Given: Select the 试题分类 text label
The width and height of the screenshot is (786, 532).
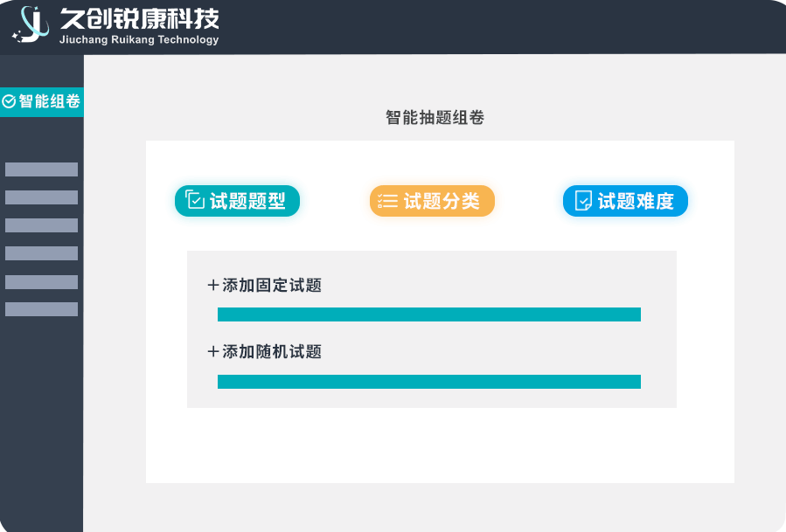Looking at the screenshot, I should point(442,201).
